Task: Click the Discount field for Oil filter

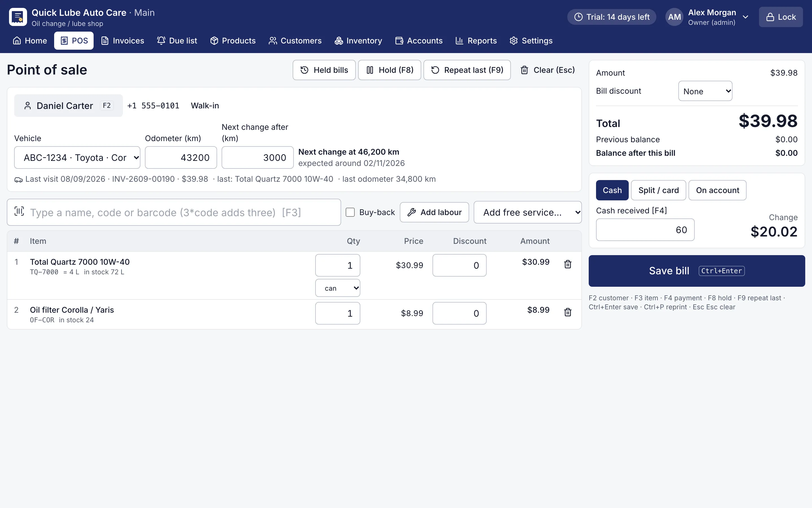Action: [459, 313]
